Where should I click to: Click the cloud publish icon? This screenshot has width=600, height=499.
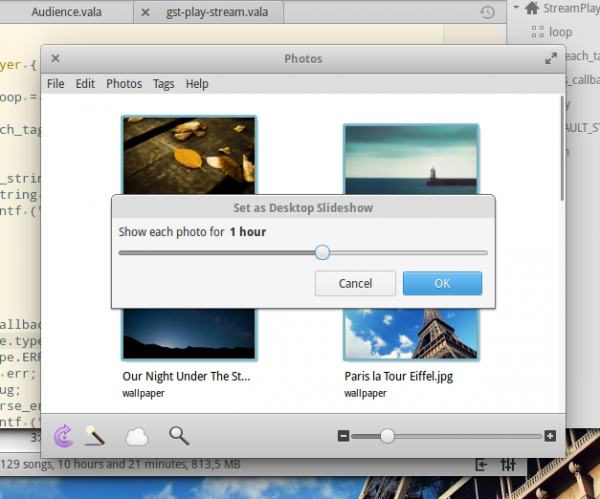click(136, 435)
